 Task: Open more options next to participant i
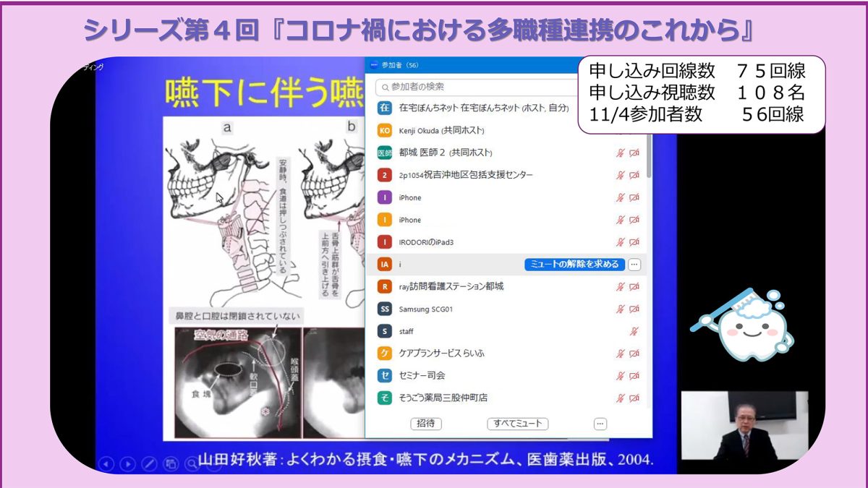[634, 265]
